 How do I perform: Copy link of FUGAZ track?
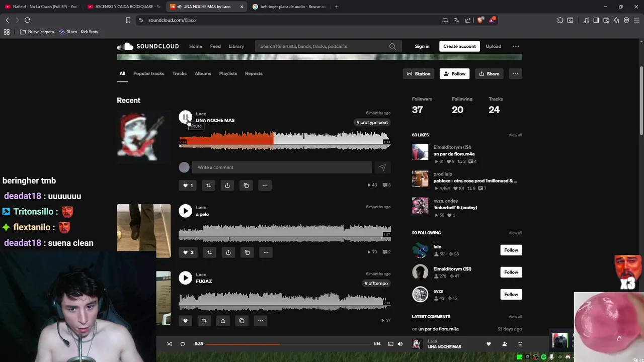pyautogui.click(x=242, y=321)
